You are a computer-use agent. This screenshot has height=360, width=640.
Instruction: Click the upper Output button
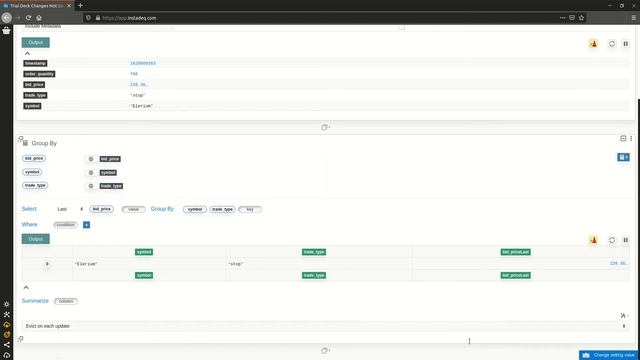pos(36,42)
